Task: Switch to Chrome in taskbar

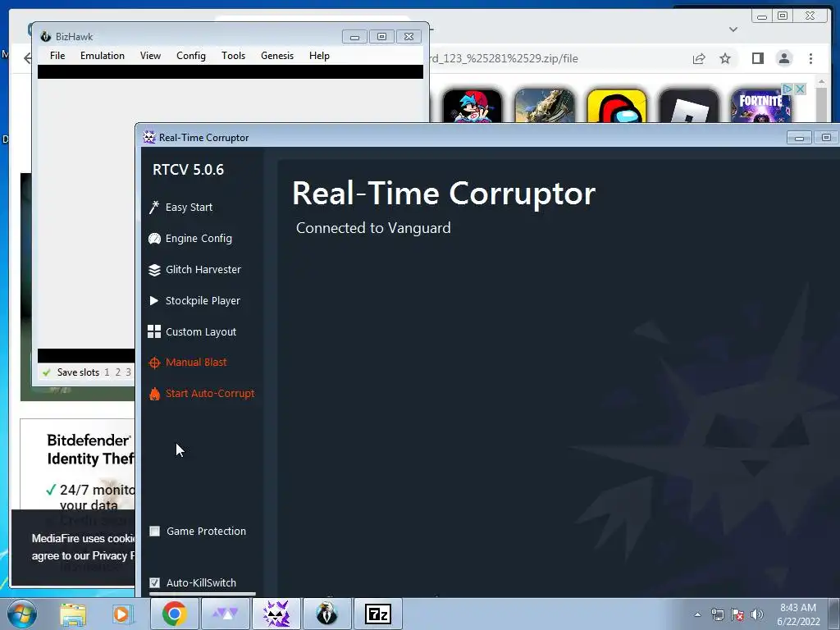Action: (174, 614)
